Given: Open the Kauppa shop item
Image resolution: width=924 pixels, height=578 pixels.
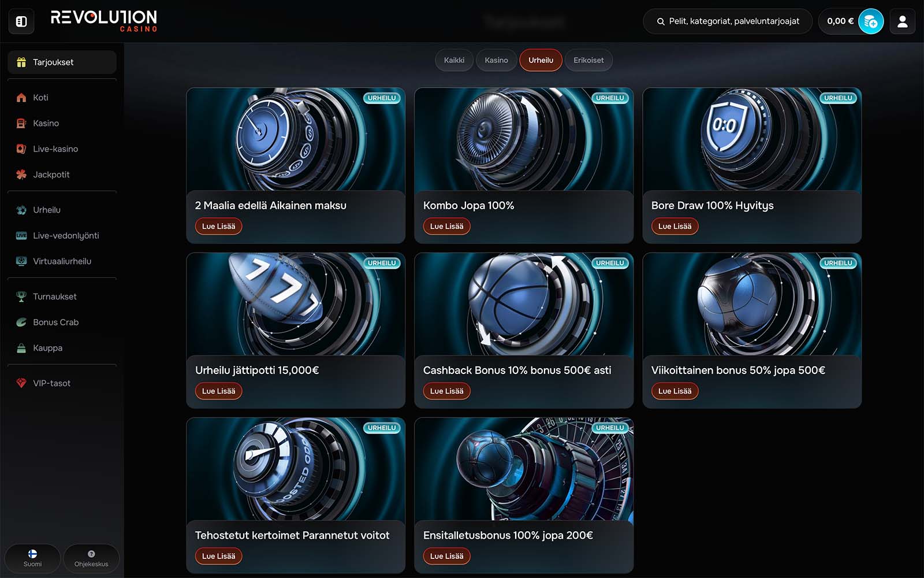Looking at the screenshot, I should (x=47, y=348).
